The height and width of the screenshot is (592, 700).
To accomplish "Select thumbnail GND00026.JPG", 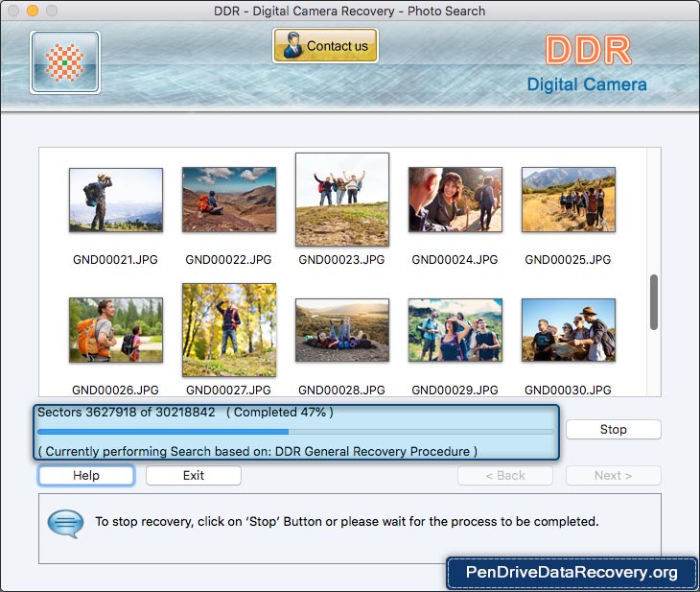I will coord(115,330).
